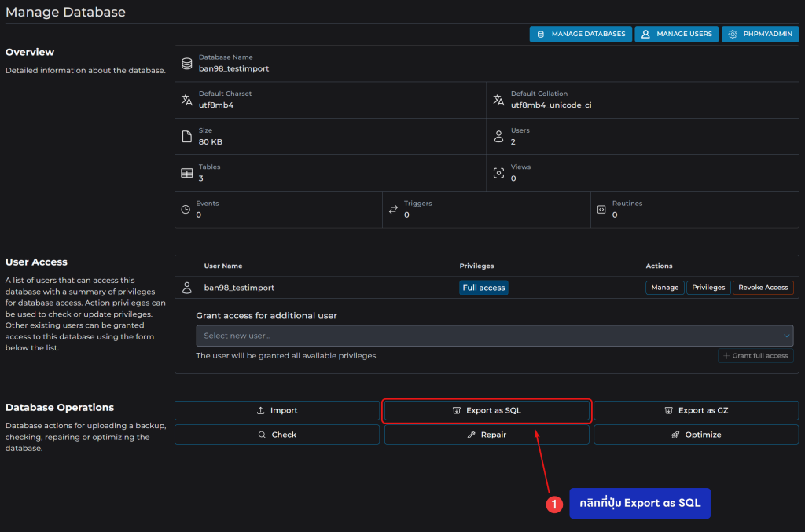Click the Users person icon in Overview
Screen dimensions: 805x532
click(x=498, y=137)
